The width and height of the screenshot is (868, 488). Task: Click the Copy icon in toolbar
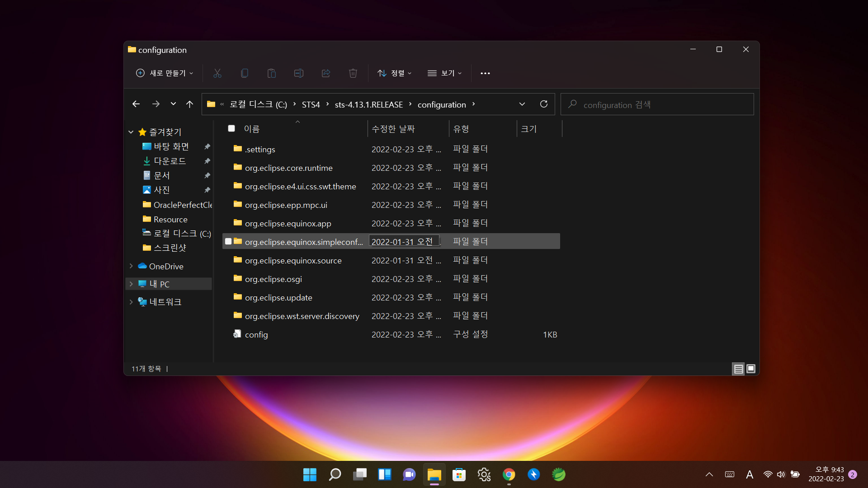tap(245, 73)
